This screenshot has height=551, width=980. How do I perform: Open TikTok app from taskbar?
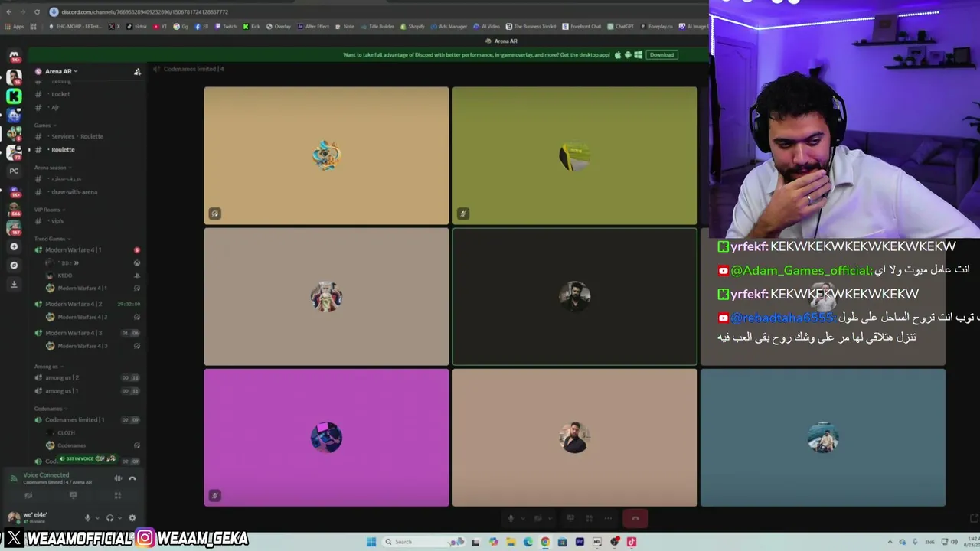(632, 542)
